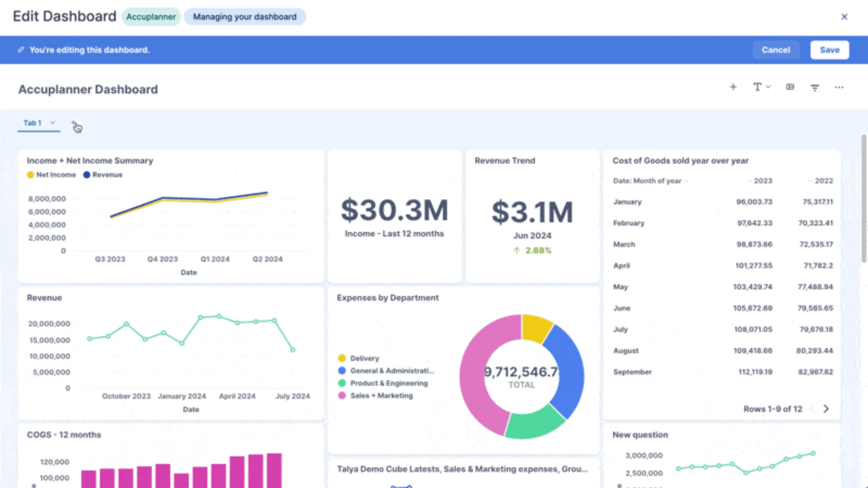Toggle the General & Administrati... legend item
Screen dimensions: 868x488
pos(386,371)
